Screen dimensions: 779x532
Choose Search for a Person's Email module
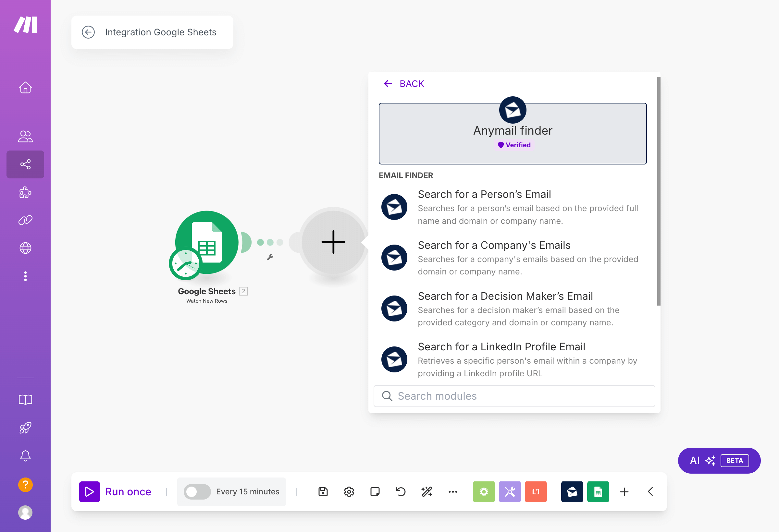[513, 207]
